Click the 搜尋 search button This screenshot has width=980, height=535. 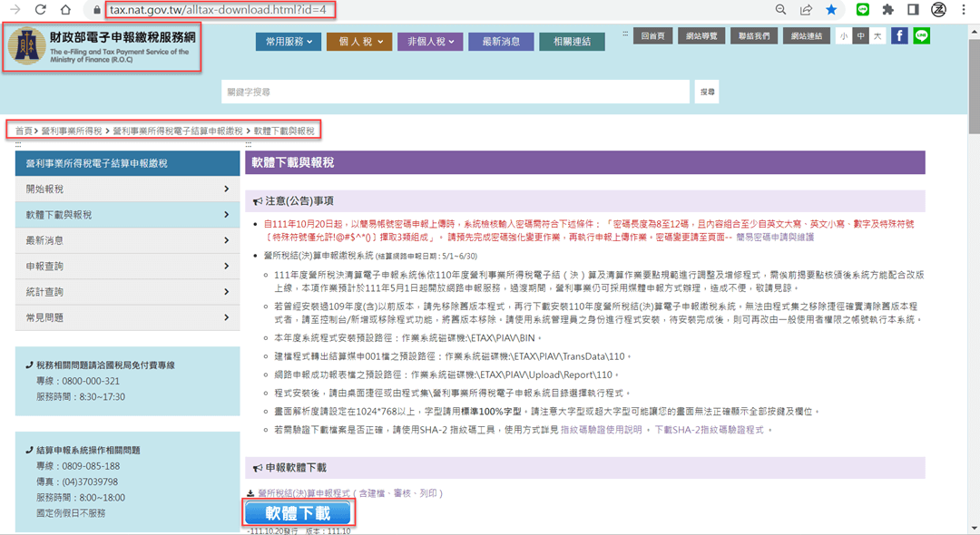[x=707, y=92]
